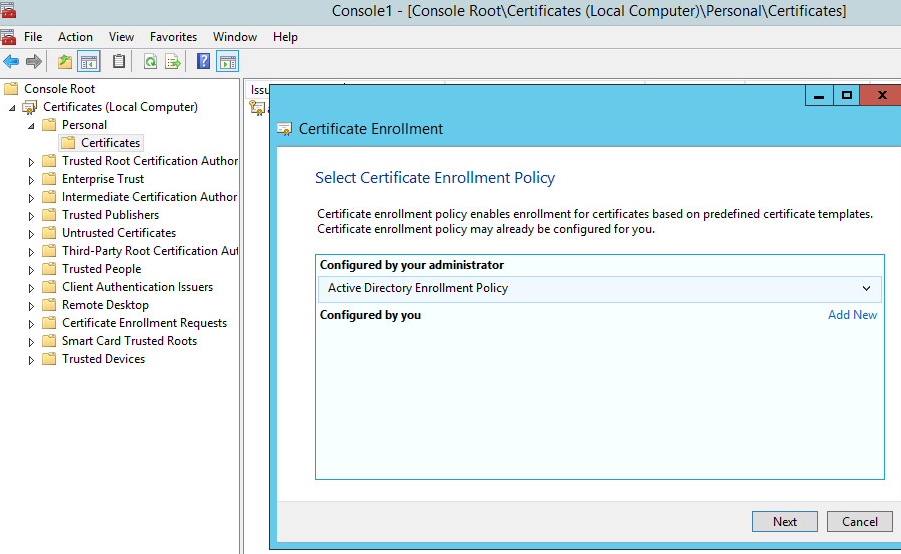Click the Forward arrow in MMC toolbar

coord(34,61)
